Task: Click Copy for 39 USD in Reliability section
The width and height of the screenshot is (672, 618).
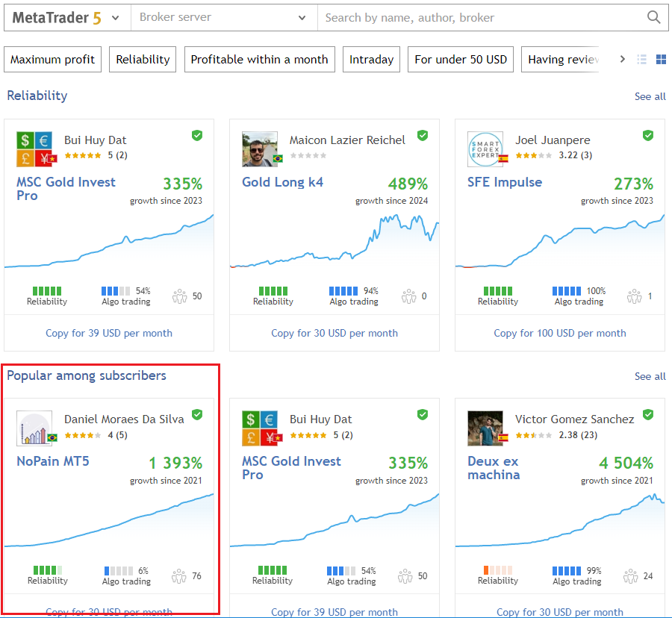Action: pyautogui.click(x=109, y=333)
